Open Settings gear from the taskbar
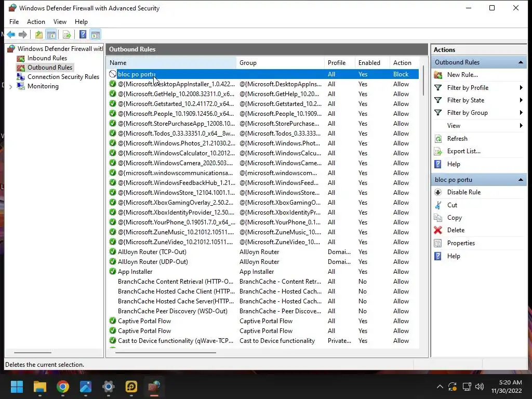 pos(109,387)
